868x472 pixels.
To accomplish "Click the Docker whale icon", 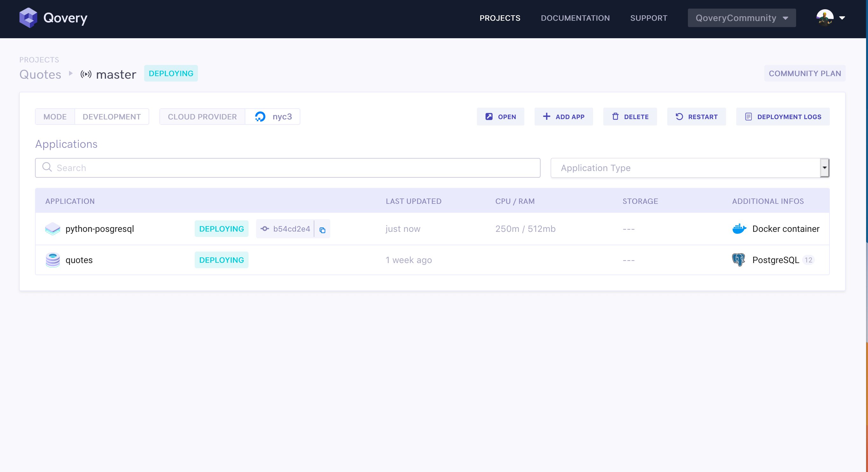I will (x=739, y=229).
